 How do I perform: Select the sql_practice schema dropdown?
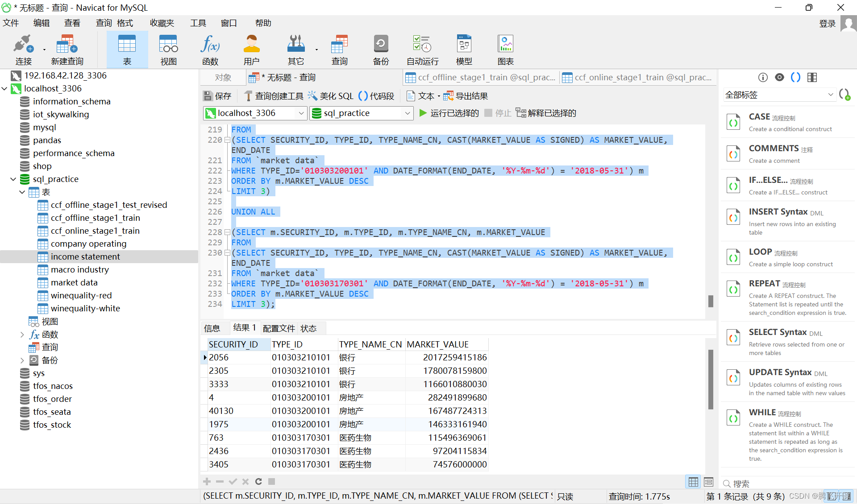coord(360,113)
